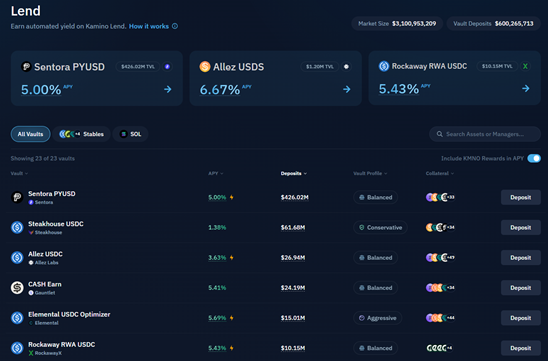The width and height of the screenshot is (548, 361).
Task: Click PYUSD token icon in Sentora featured card
Action: [x=26, y=66]
